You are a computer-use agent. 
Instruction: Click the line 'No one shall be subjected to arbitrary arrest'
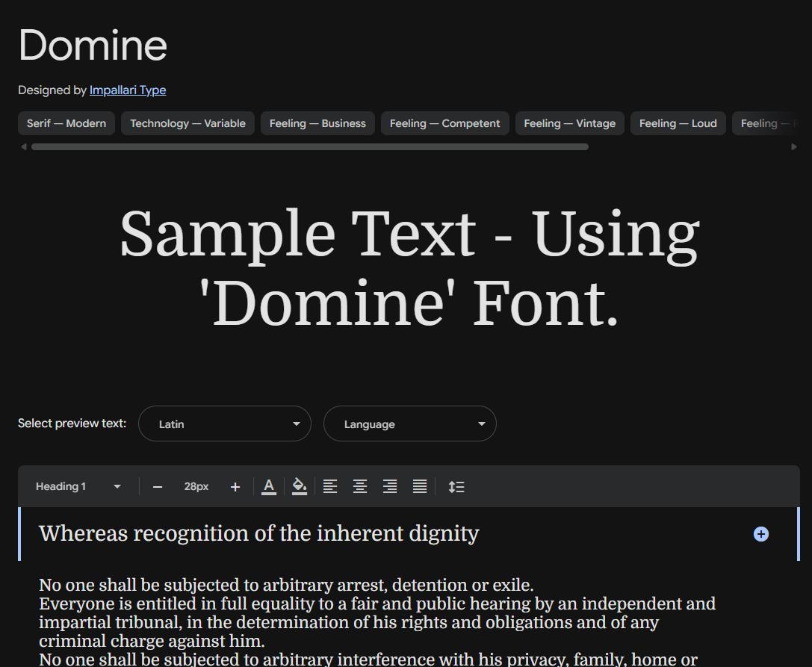[x=286, y=585]
